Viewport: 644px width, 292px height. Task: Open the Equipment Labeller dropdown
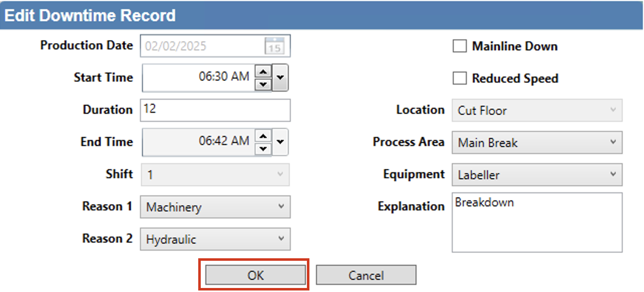pyautogui.click(x=537, y=175)
